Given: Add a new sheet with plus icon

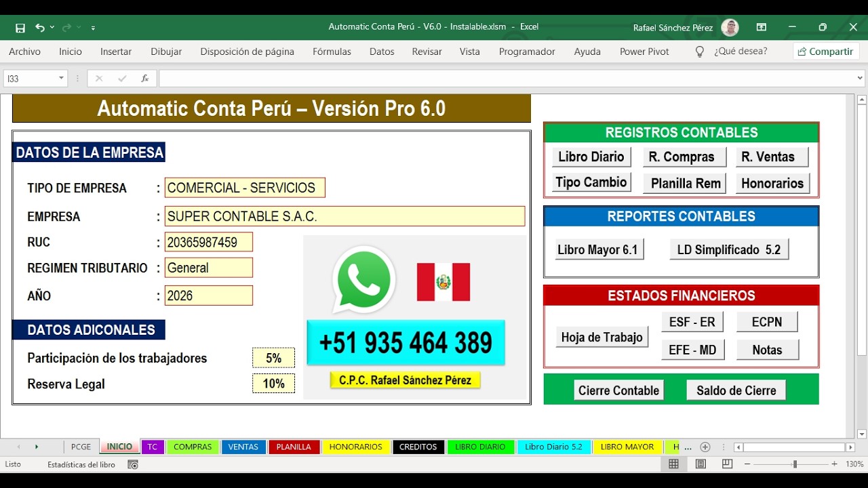Looking at the screenshot, I should tap(705, 447).
